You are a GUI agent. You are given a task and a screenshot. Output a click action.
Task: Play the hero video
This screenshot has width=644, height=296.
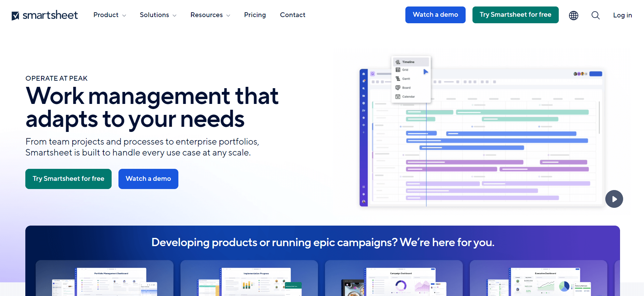click(614, 199)
